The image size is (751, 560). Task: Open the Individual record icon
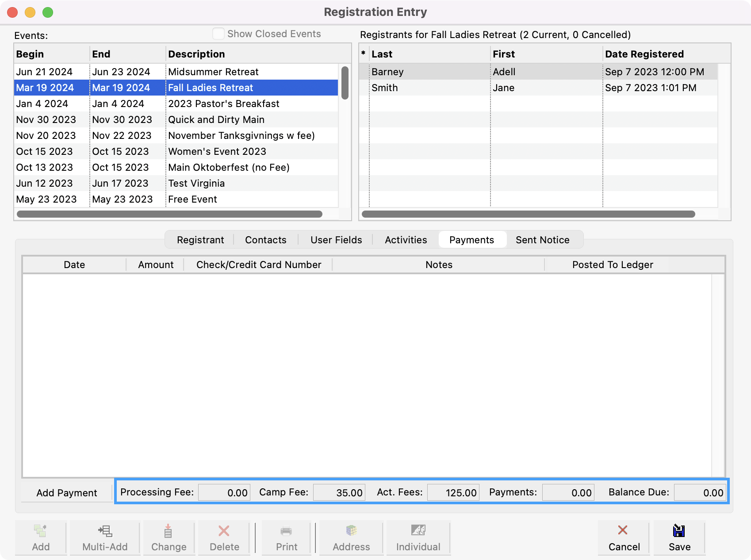tap(418, 531)
